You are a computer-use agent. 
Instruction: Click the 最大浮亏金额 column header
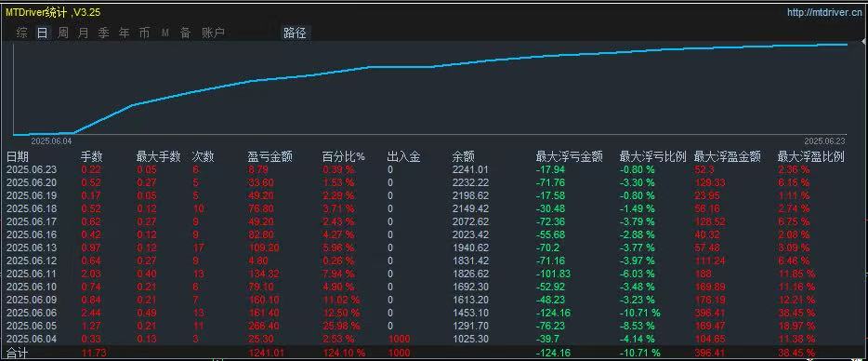click(x=570, y=157)
